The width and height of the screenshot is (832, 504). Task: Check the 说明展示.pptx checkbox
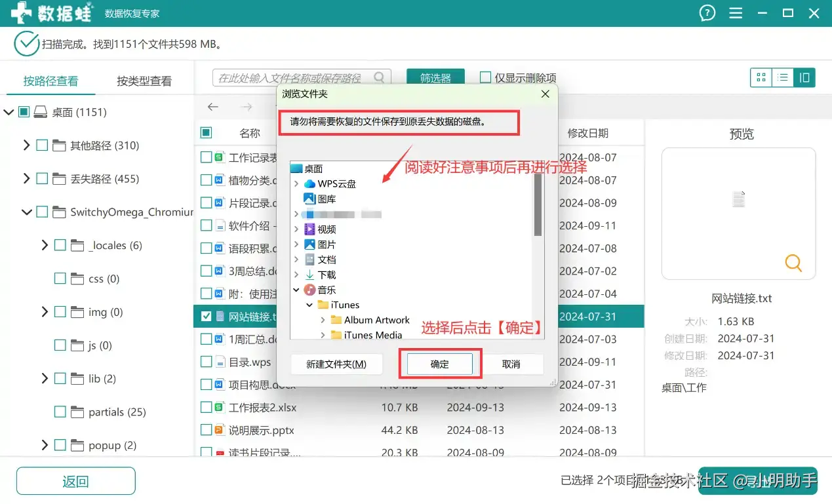pyautogui.click(x=206, y=430)
